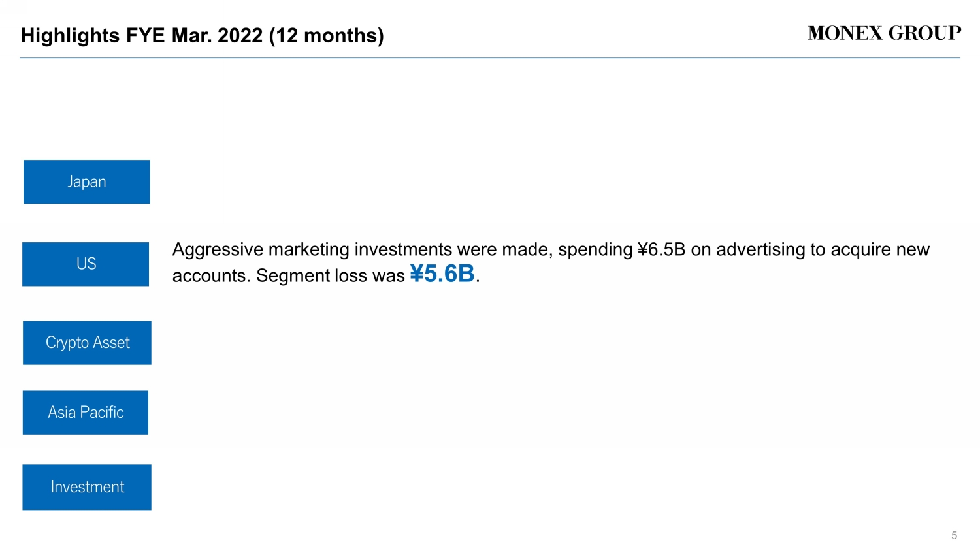980x551 pixels.
Task: Open the Crypto Asset segment
Action: point(87,343)
